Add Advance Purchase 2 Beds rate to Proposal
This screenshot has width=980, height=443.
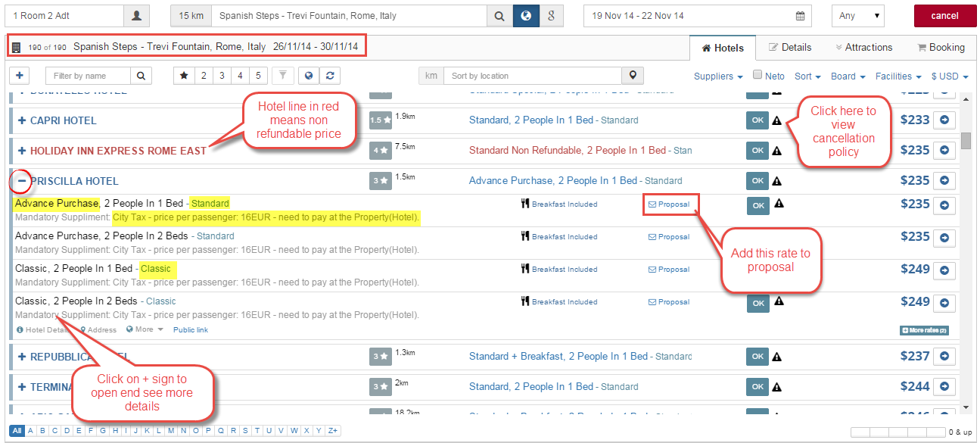pos(669,237)
